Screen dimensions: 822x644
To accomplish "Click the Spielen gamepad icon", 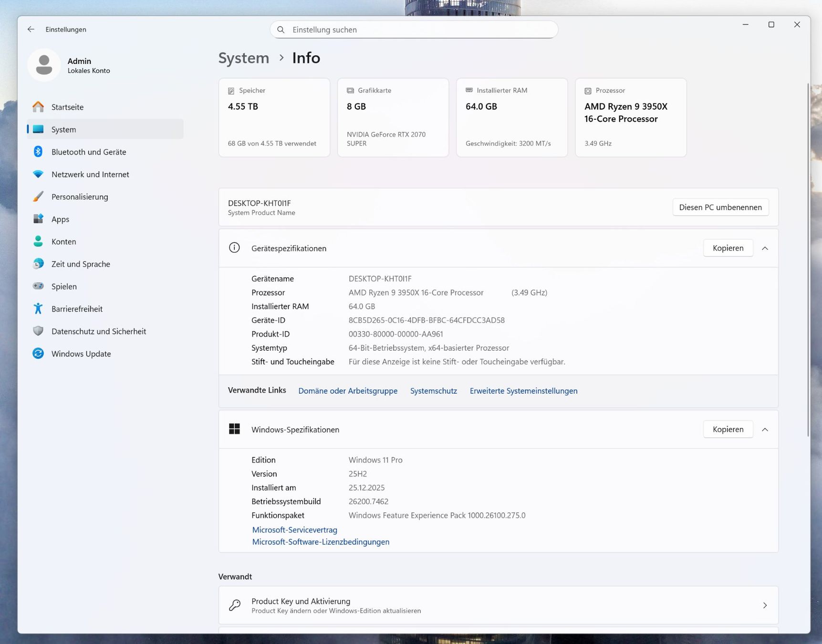I will tap(38, 286).
